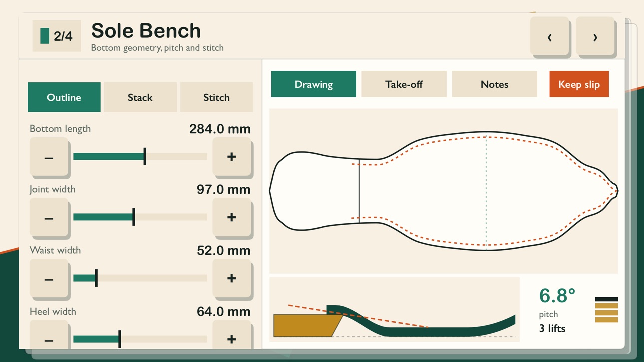Open the Stitch tab

tap(216, 97)
